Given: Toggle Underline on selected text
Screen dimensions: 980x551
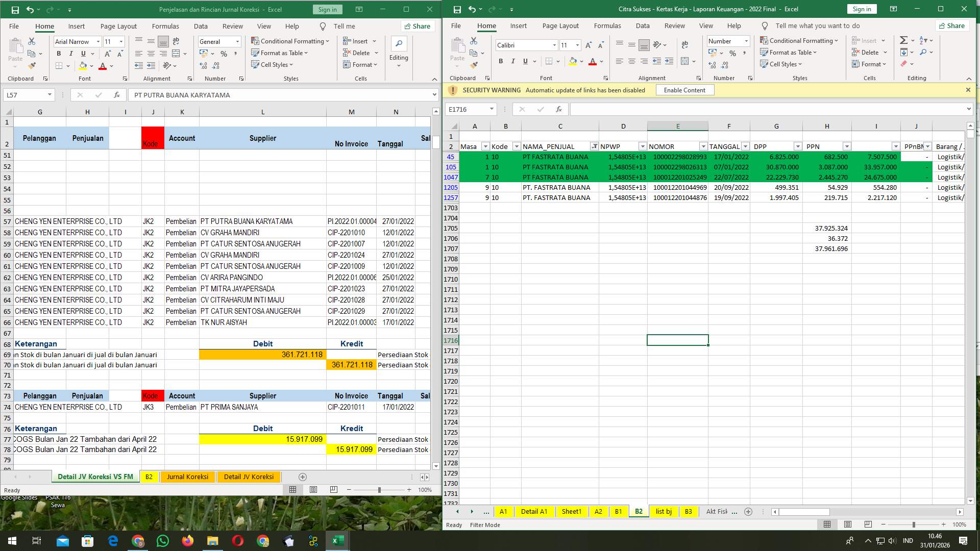Looking at the screenshot, I should (x=525, y=61).
